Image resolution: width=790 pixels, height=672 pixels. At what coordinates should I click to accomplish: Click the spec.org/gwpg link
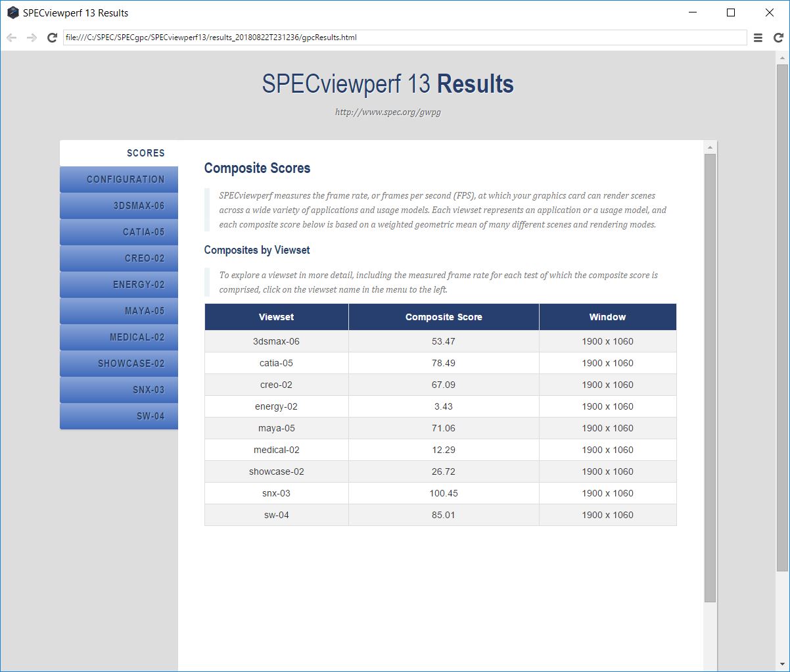point(388,112)
